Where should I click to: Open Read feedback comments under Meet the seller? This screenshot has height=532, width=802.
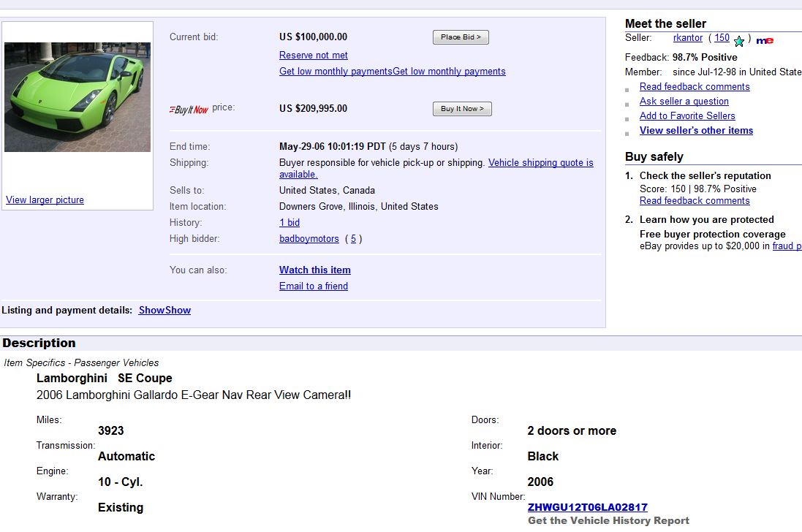click(x=695, y=87)
